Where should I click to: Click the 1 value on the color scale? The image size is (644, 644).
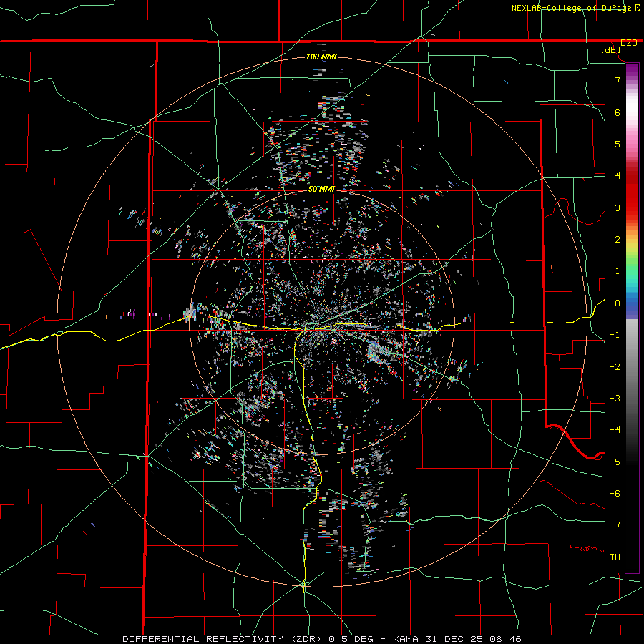(618, 271)
